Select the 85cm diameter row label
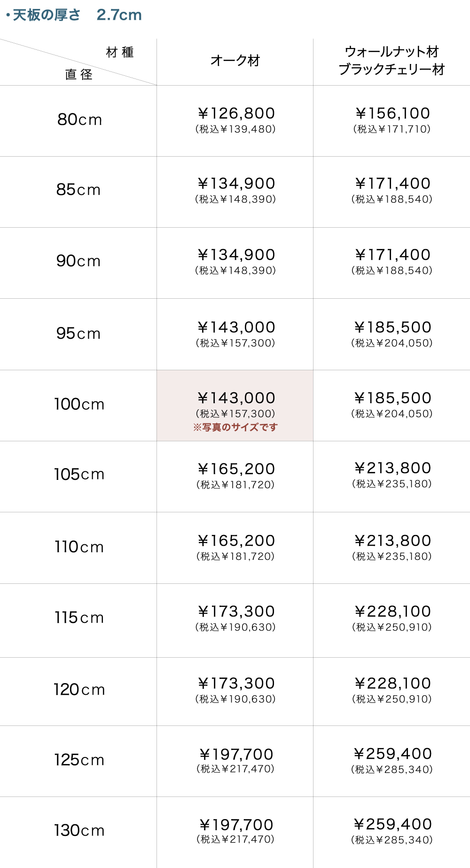 78,190
